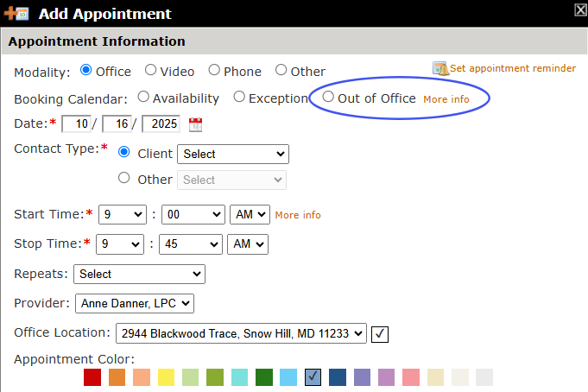Screen dimensions: 588x392
Task: Choose Phone as the modality
Action: (x=214, y=70)
